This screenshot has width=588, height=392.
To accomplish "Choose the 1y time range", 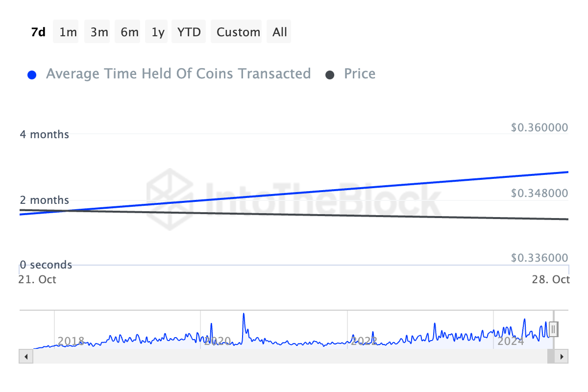I will [x=156, y=31].
